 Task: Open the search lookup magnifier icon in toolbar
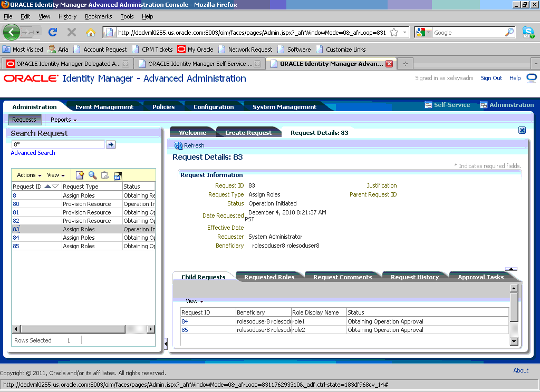(92, 175)
